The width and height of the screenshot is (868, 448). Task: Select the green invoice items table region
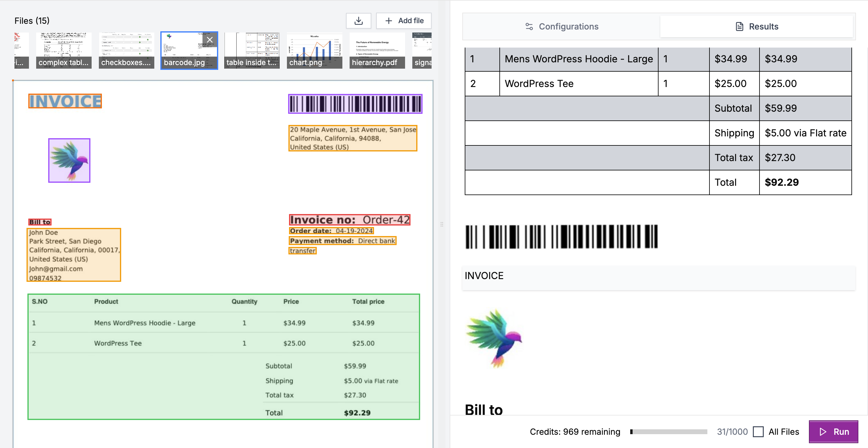(223, 357)
